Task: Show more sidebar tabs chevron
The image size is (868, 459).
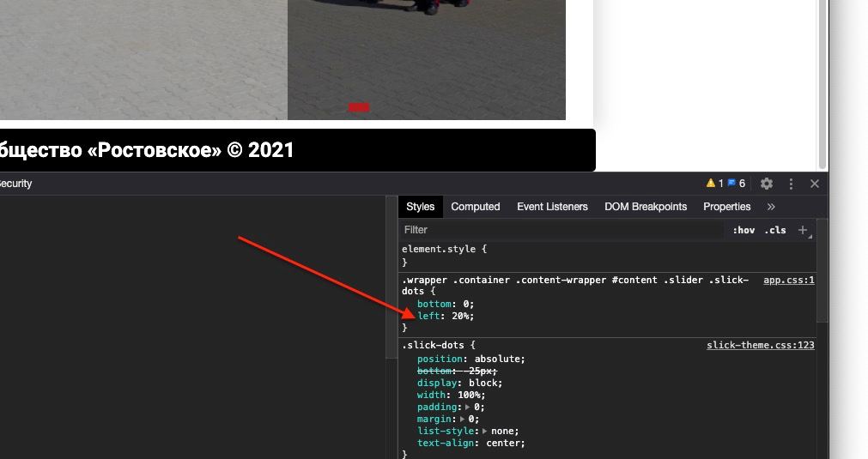Action: click(771, 206)
